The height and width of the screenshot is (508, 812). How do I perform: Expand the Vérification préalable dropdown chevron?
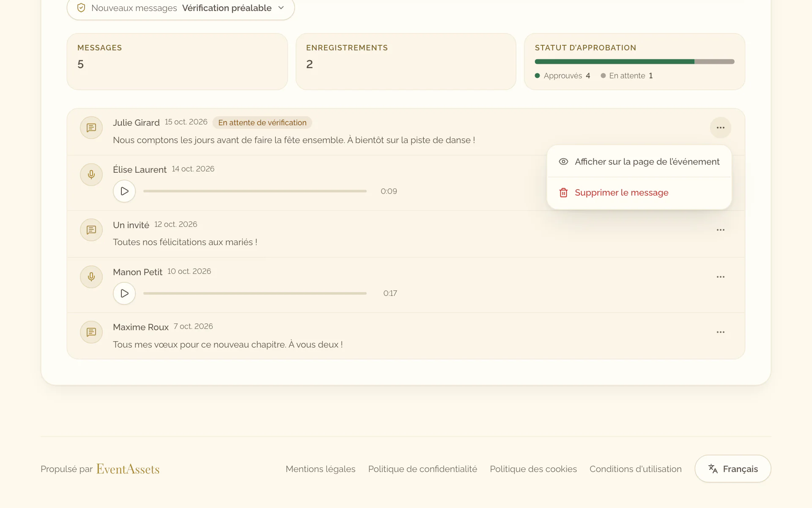click(x=281, y=8)
